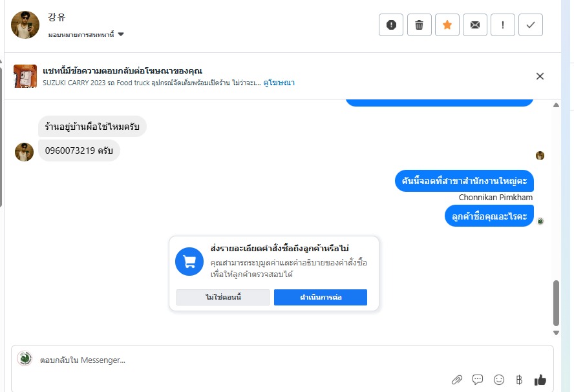Image resolution: width=574 pixels, height=392 pixels.
Task: Toggle the orange star follow-up flag
Action: [x=447, y=25]
